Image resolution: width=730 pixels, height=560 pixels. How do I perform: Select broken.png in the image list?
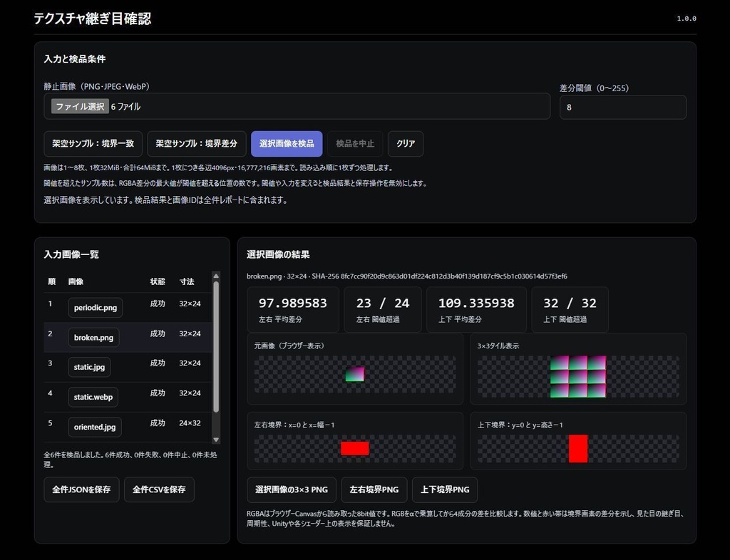pyautogui.click(x=93, y=338)
